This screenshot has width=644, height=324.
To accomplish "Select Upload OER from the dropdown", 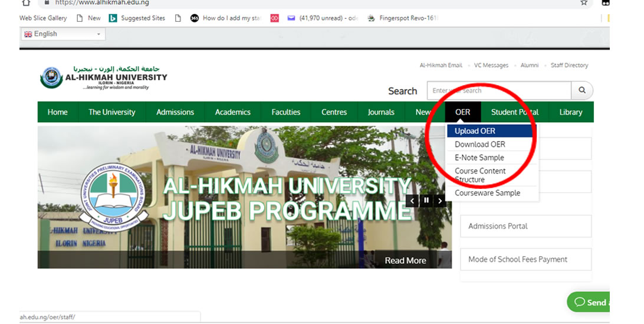I will tap(492, 131).
